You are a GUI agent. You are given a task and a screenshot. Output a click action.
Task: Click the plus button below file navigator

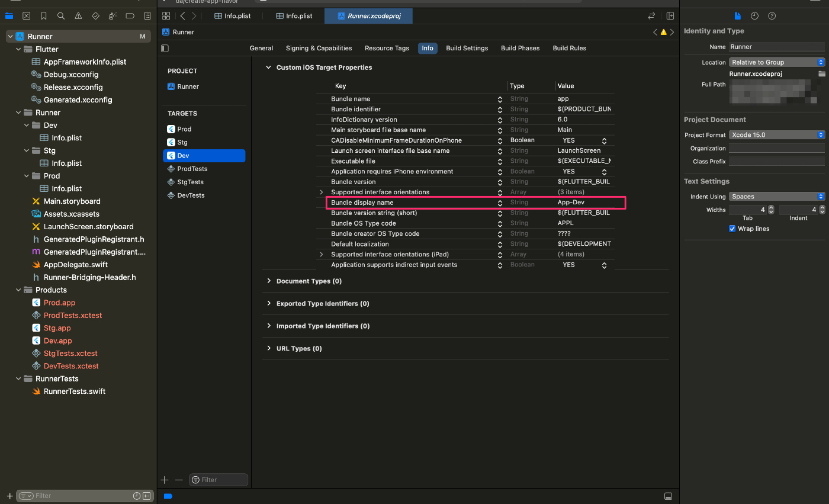pos(9,496)
